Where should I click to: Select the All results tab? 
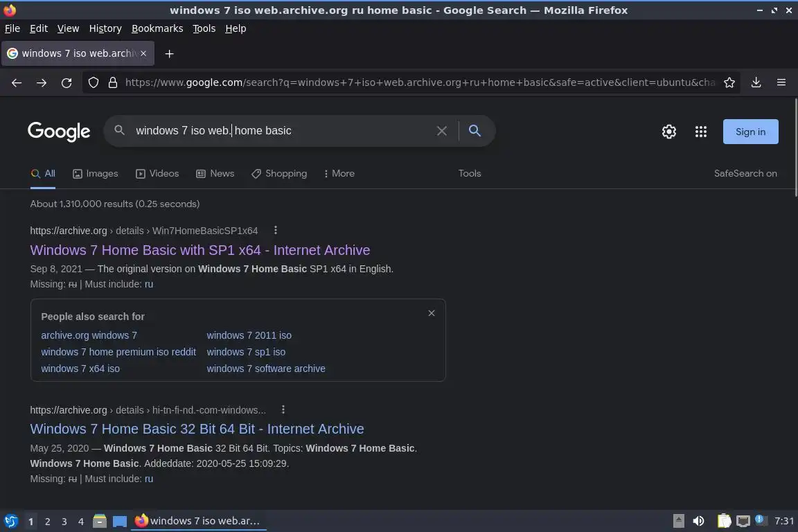(x=43, y=174)
